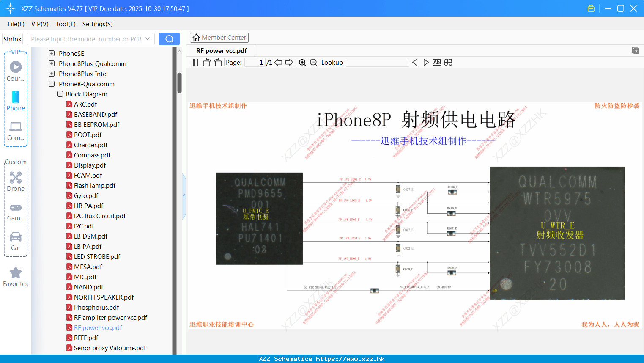Zoom out of the PDF
Screen dimensions: 644x363
[313, 62]
